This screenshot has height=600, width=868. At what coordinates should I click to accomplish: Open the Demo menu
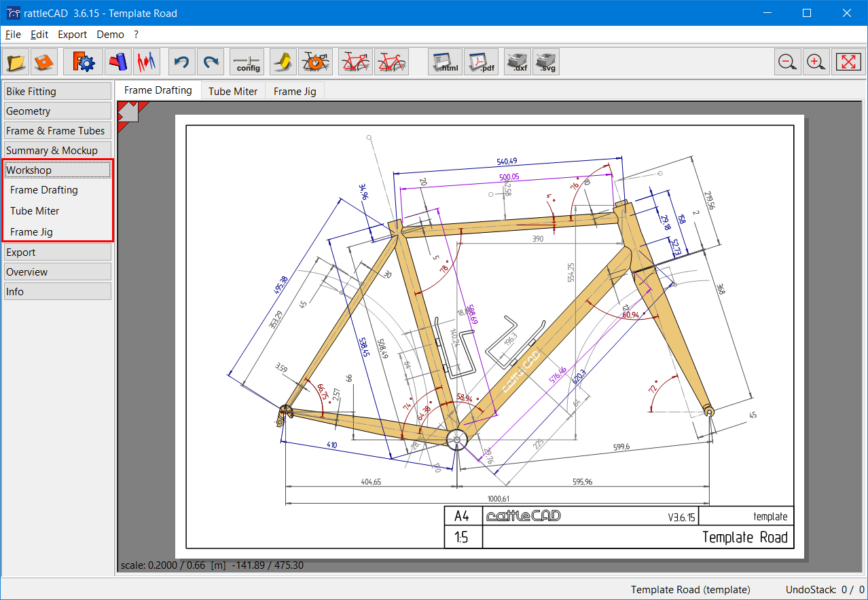click(x=110, y=35)
